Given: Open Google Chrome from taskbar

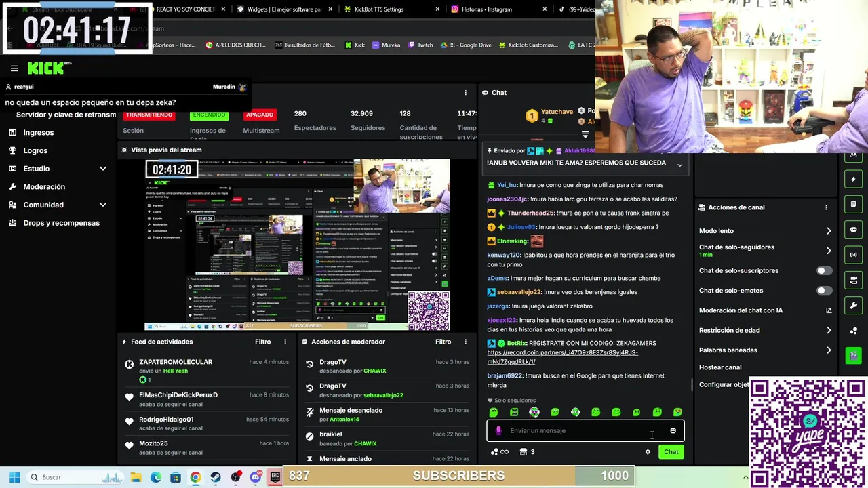Looking at the screenshot, I should (195, 478).
